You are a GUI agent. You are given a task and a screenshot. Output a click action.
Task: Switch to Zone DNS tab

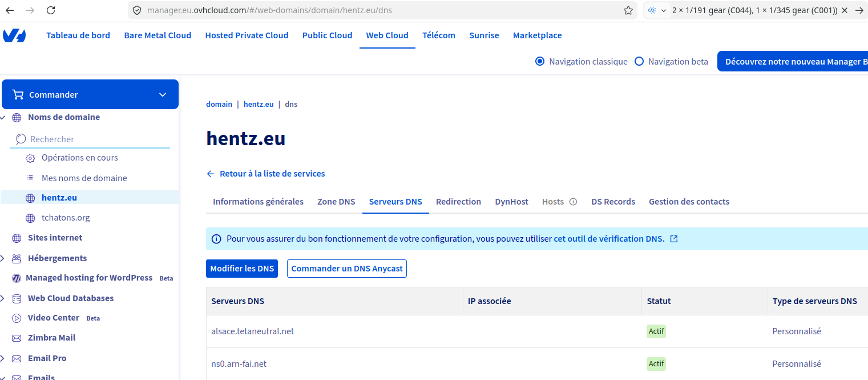click(336, 202)
